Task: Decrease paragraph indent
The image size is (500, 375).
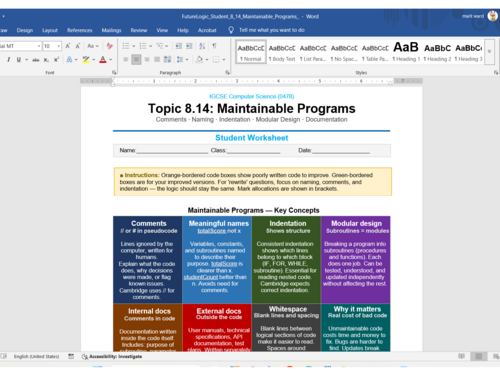Action: click(x=179, y=46)
